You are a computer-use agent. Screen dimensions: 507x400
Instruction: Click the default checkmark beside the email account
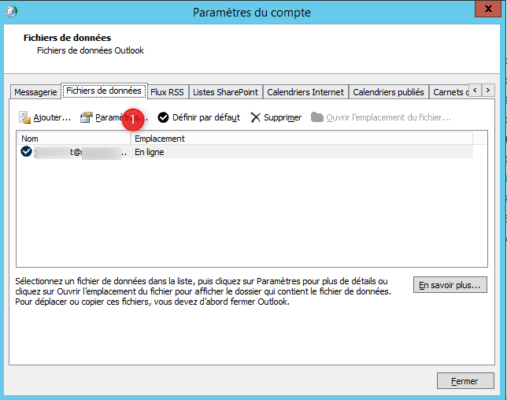click(x=26, y=151)
